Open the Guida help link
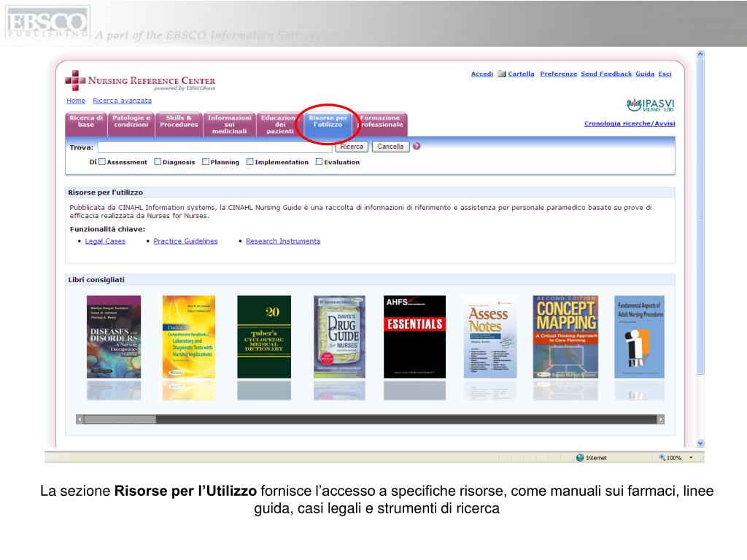The width and height of the screenshot is (747, 560). 645,74
